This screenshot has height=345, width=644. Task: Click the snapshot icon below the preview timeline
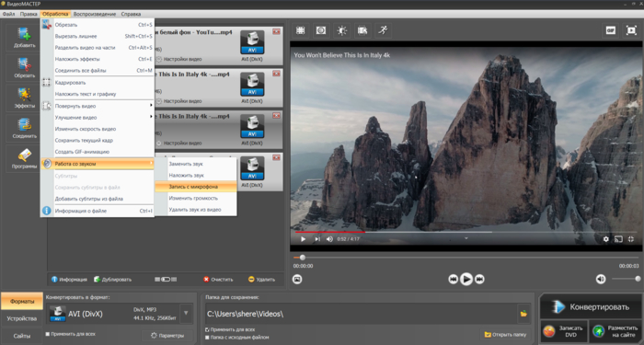pyautogui.click(x=297, y=280)
